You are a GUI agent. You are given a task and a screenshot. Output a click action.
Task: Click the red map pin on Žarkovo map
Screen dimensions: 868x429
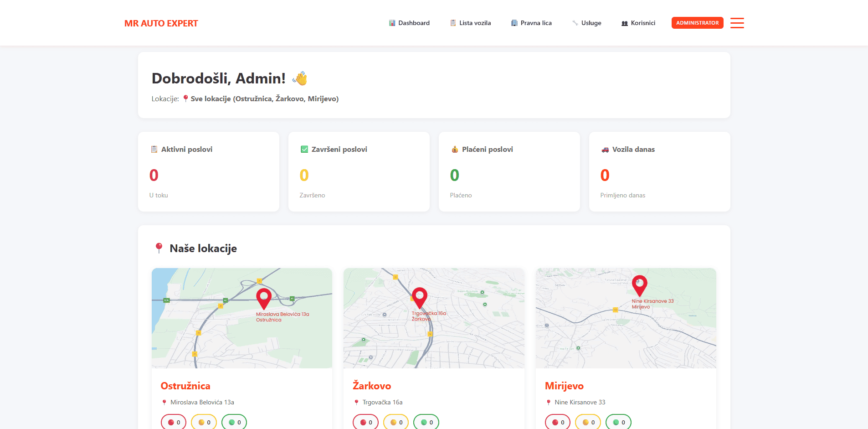coord(419,297)
